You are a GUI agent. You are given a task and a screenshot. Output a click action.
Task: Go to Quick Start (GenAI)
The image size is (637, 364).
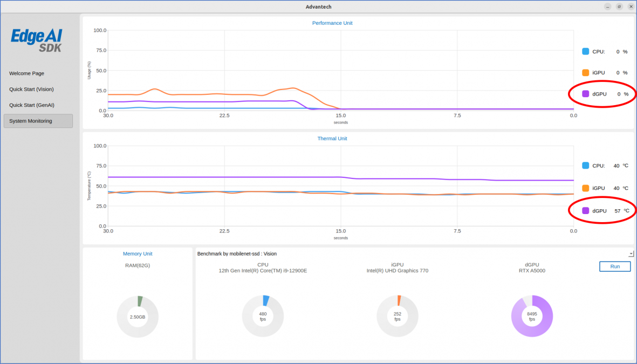click(31, 105)
